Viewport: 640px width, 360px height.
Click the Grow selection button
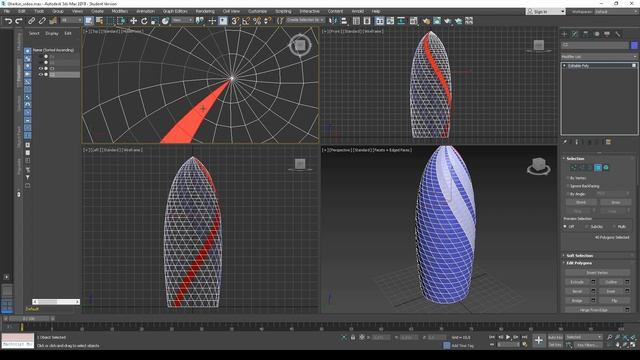[x=616, y=202]
